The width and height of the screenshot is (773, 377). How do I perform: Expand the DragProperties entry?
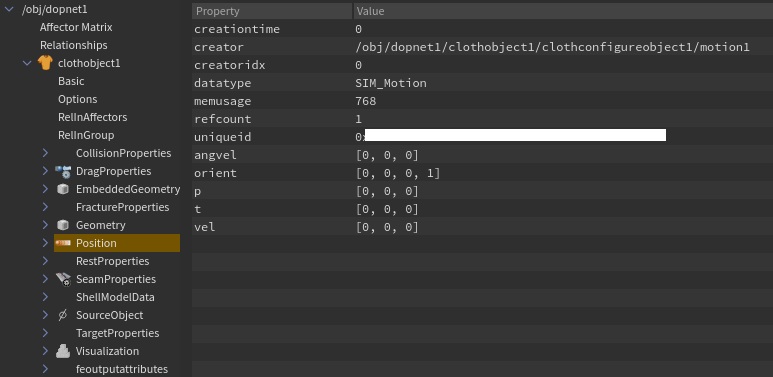pyautogui.click(x=45, y=171)
